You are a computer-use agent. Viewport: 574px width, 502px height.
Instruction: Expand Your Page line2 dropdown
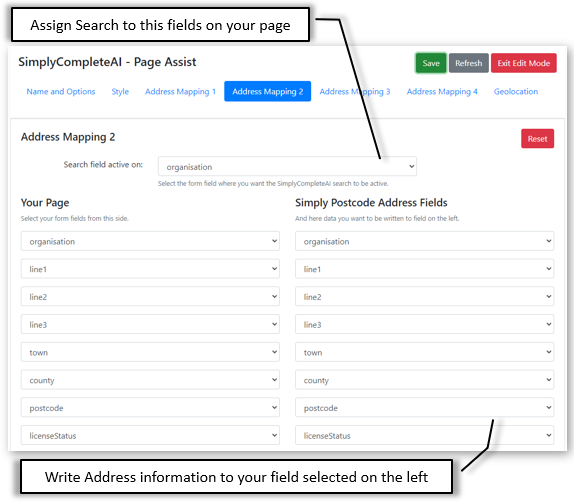point(150,297)
